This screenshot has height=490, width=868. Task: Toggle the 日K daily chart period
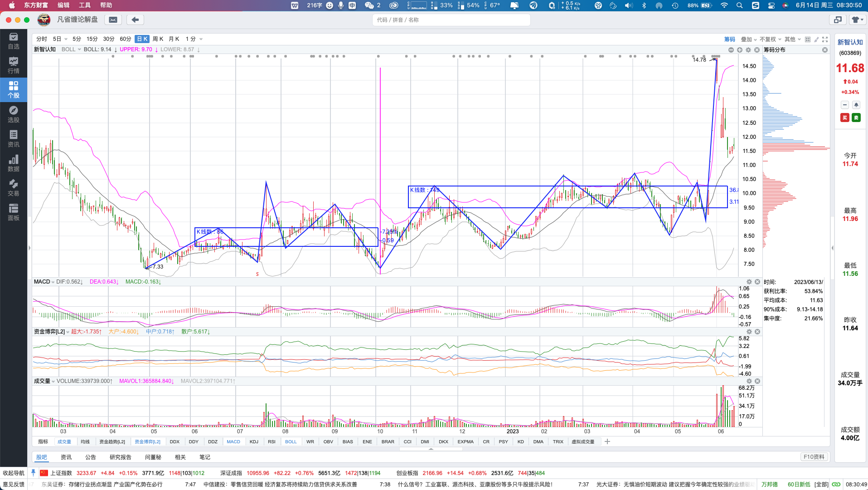pos(142,39)
